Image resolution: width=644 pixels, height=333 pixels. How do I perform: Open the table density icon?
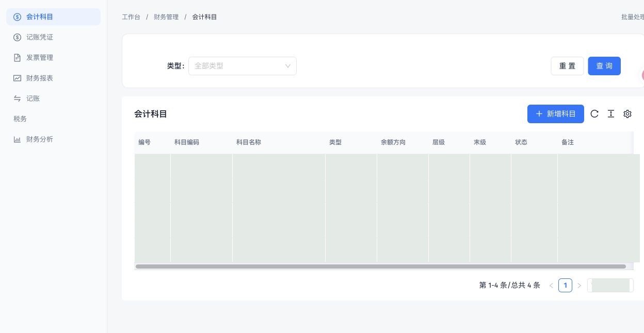(x=611, y=114)
